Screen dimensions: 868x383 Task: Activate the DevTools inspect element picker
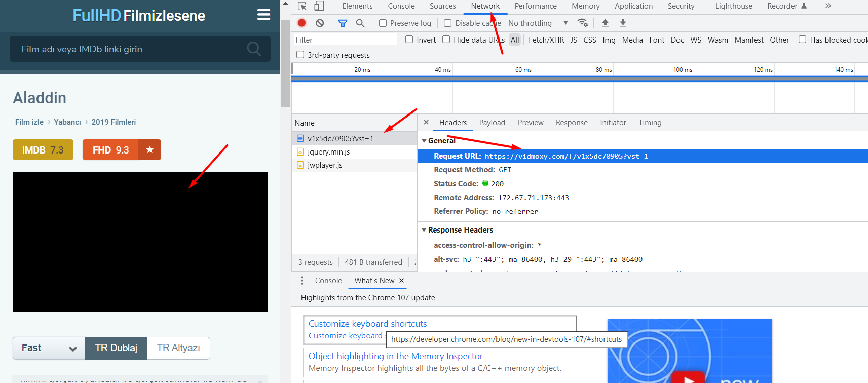302,6
